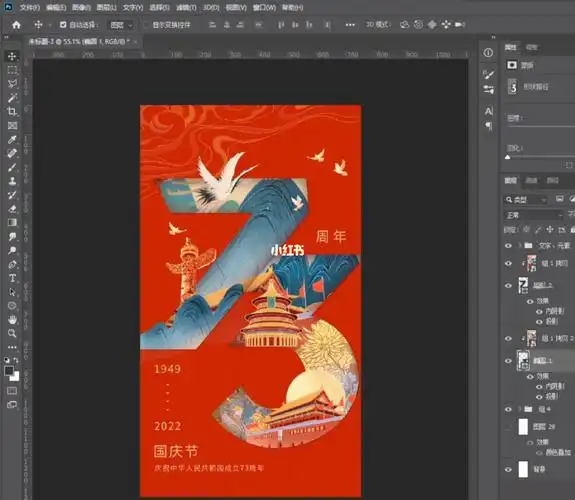
Task: Select the Clone Stamp tool
Action: coord(12,181)
